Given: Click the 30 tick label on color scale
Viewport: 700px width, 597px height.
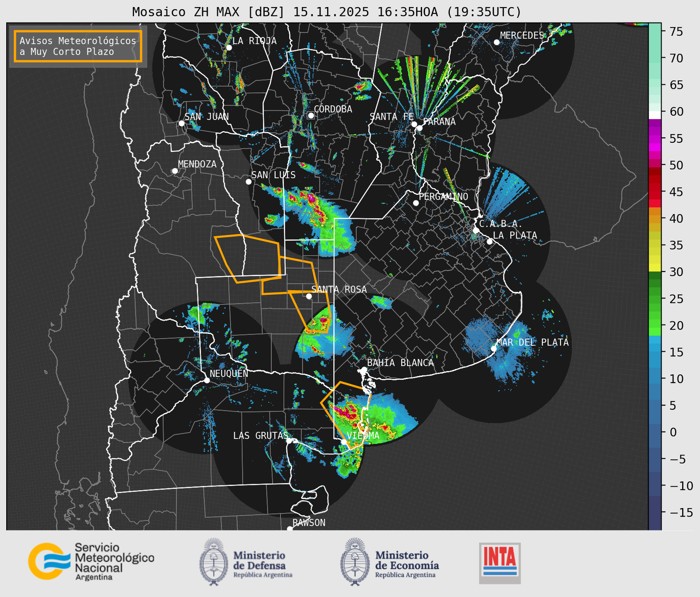Looking at the screenshot, I should pyautogui.click(x=676, y=272).
